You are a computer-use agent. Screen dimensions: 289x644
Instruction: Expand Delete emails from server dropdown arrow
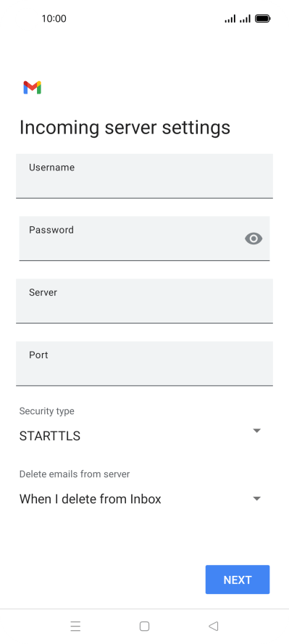256,499
